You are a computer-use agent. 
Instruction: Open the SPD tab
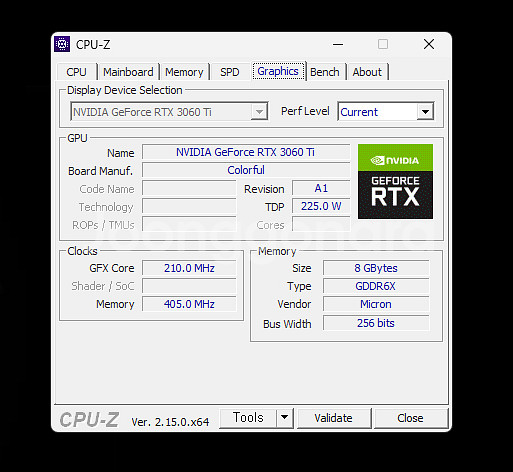click(x=230, y=72)
